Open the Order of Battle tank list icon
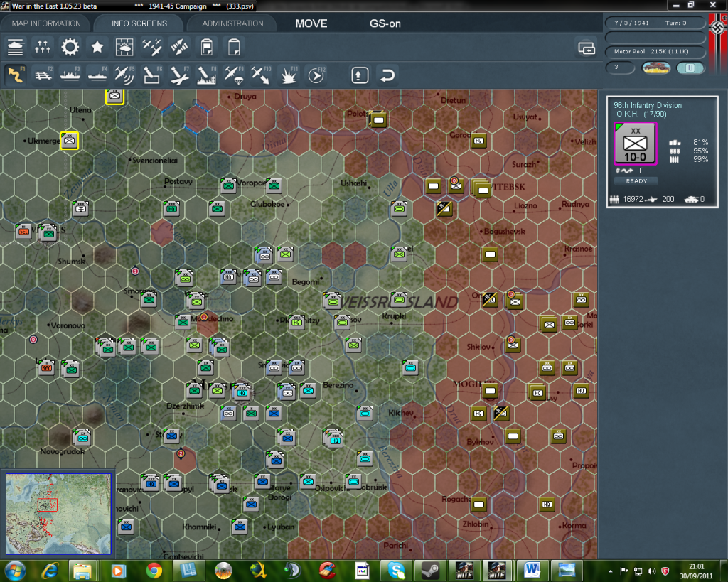The height and width of the screenshot is (582, 728). (16, 47)
